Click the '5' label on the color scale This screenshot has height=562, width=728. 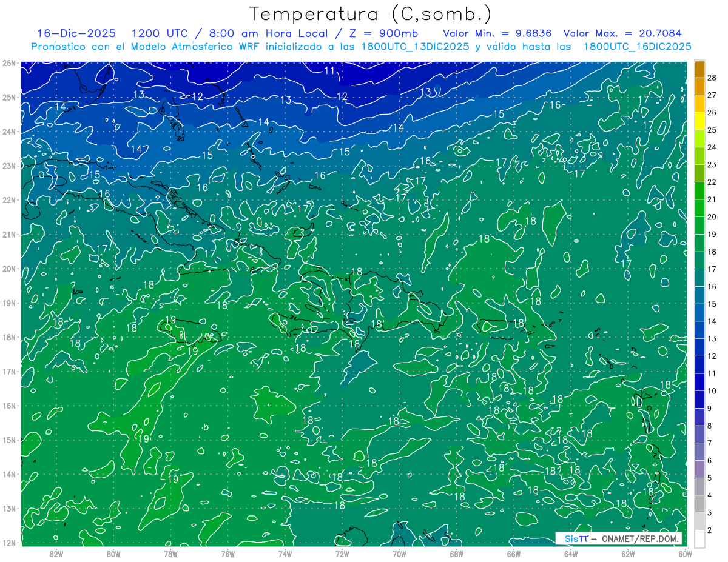pyautogui.click(x=710, y=478)
